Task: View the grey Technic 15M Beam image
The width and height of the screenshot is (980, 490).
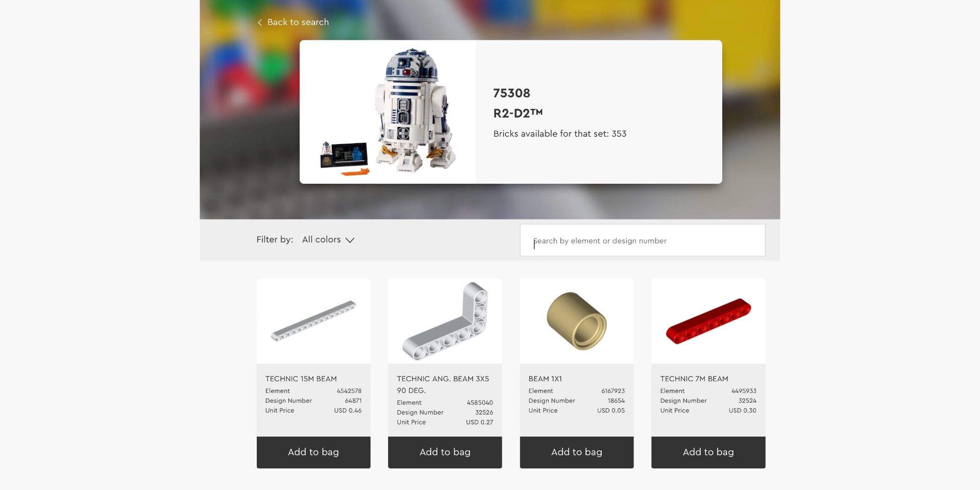Action: [x=314, y=321]
